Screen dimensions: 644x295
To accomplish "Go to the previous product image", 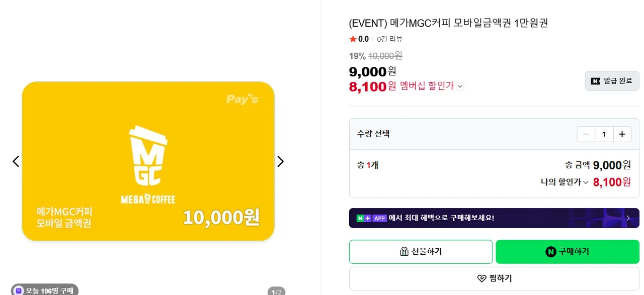I will coord(16,161).
